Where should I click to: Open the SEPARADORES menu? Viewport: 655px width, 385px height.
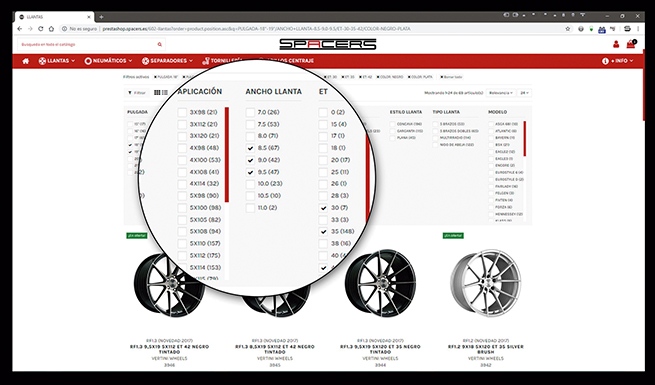coord(167,61)
